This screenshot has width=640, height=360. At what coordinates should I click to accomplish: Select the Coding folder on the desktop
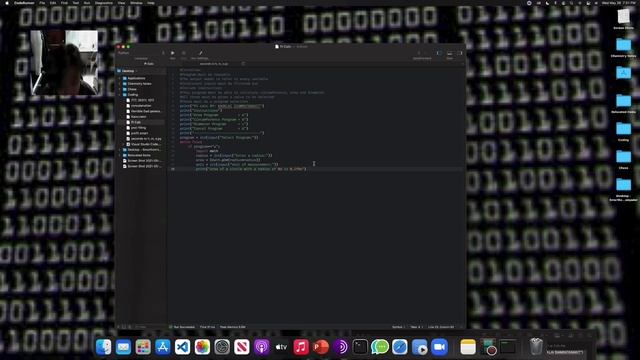click(x=623, y=132)
